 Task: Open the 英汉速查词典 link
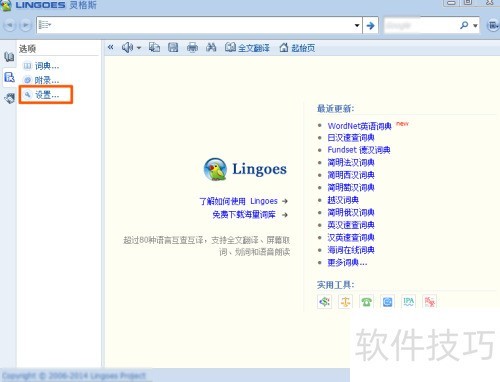click(x=351, y=225)
